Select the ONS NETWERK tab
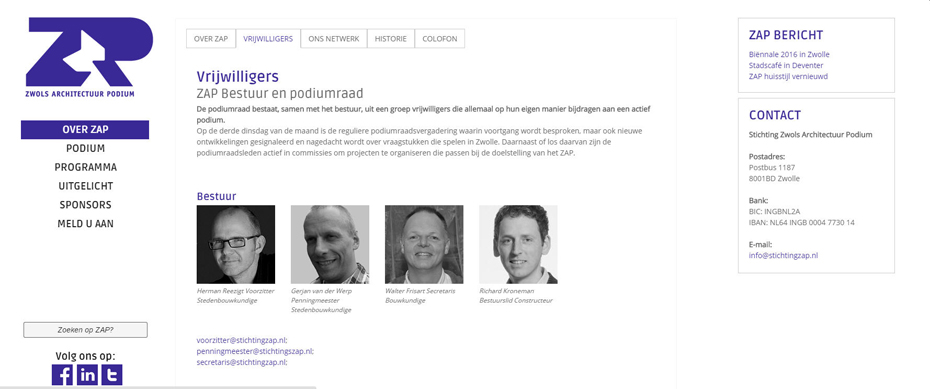The width and height of the screenshot is (930, 389). click(334, 39)
